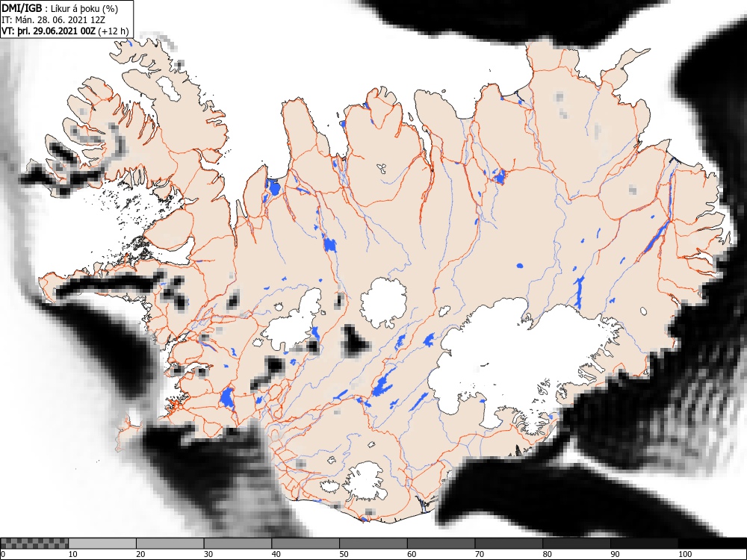Click the legend label 80
The image size is (747, 560).
(x=547, y=554)
